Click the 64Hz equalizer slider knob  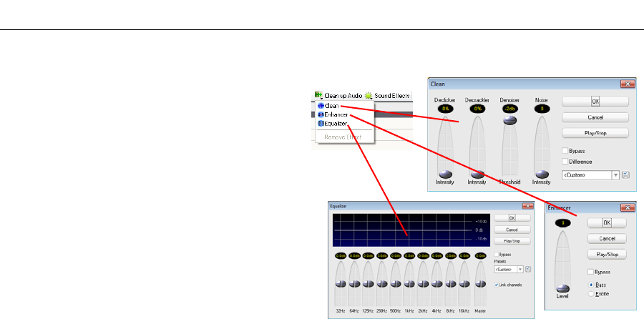[x=354, y=284]
